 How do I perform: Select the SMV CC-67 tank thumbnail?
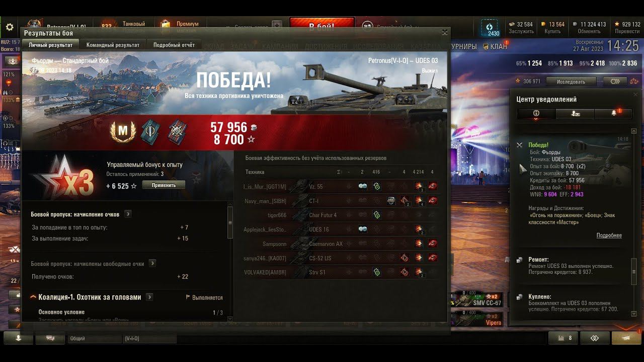[x=478, y=300]
